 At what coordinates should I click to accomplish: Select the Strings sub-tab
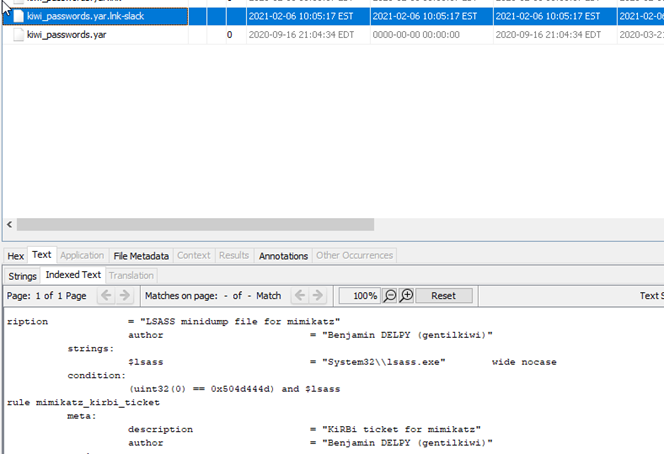coord(21,275)
